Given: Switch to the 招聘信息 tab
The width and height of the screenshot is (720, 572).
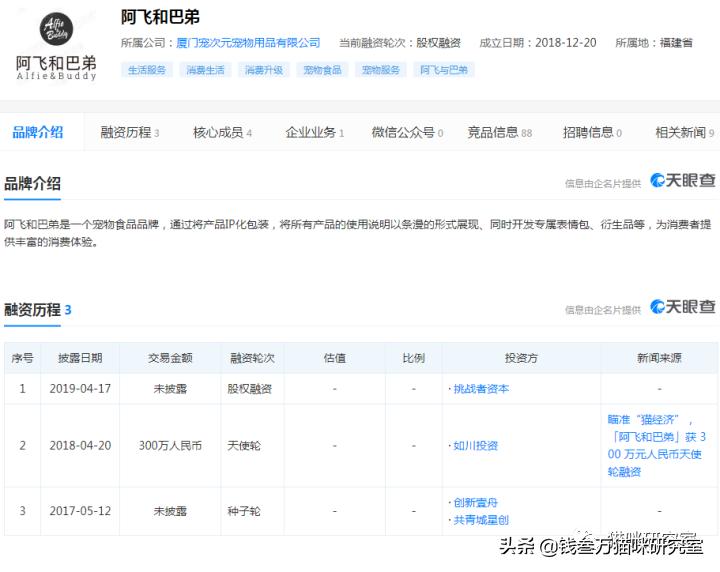Looking at the screenshot, I should [593, 132].
